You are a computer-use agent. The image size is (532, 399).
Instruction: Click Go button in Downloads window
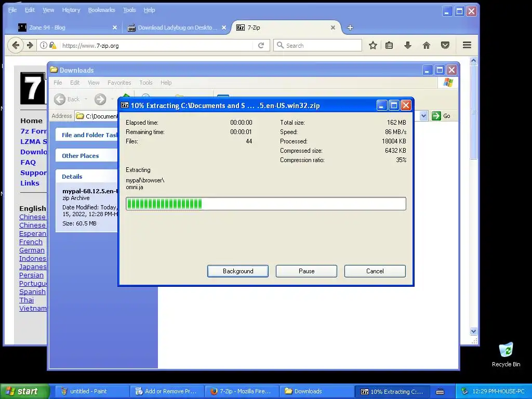[x=441, y=116]
